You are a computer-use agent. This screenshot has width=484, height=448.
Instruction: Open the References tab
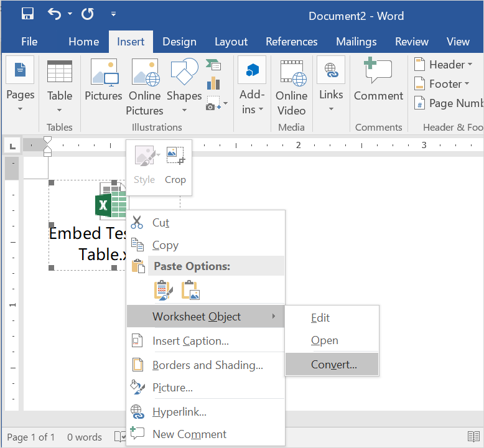click(x=291, y=42)
